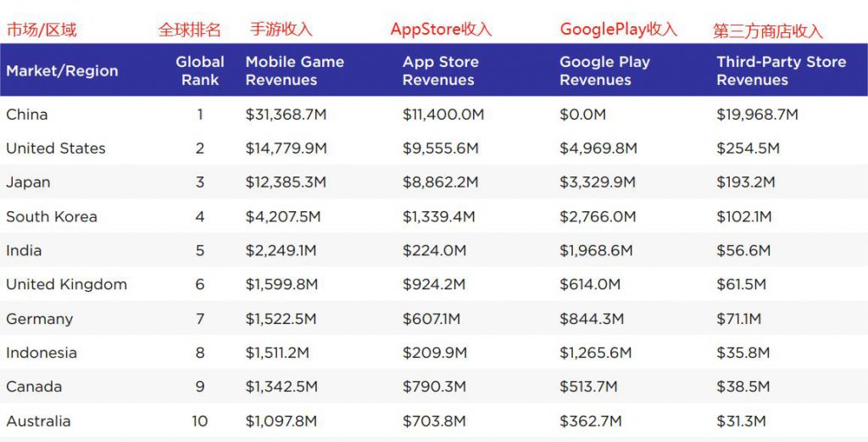Viewport: 868px width, 442px height.
Task: Click the India row label
Action: coord(24,250)
